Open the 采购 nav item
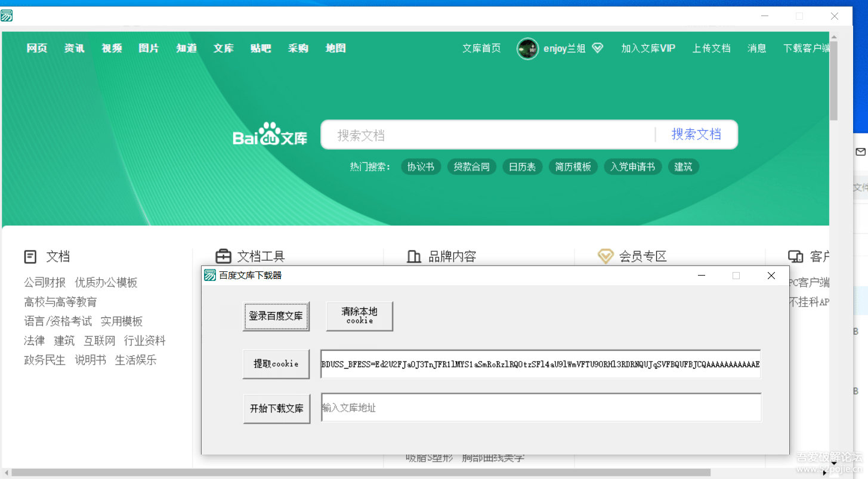This screenshot has width=868, height=479. [298, 48]
